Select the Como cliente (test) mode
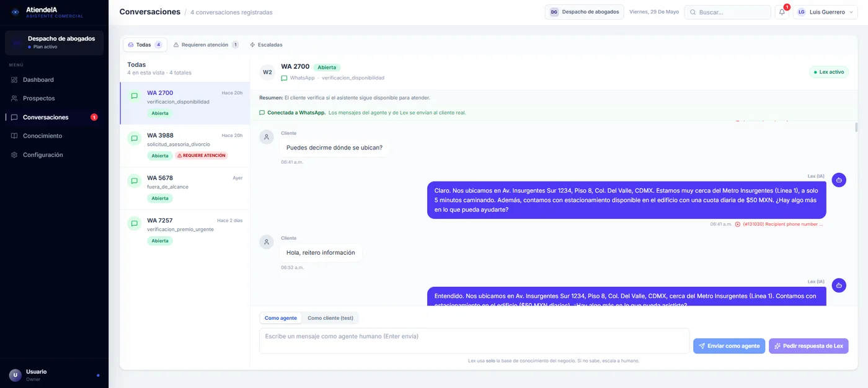This screenshot has width=868, height=388. point(330,318)
